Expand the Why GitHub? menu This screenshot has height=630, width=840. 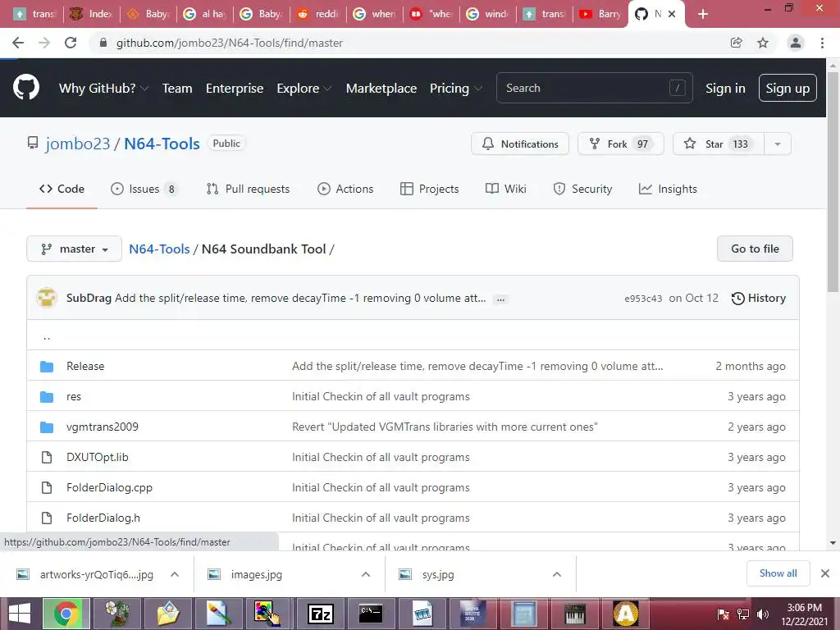(103, 89)
